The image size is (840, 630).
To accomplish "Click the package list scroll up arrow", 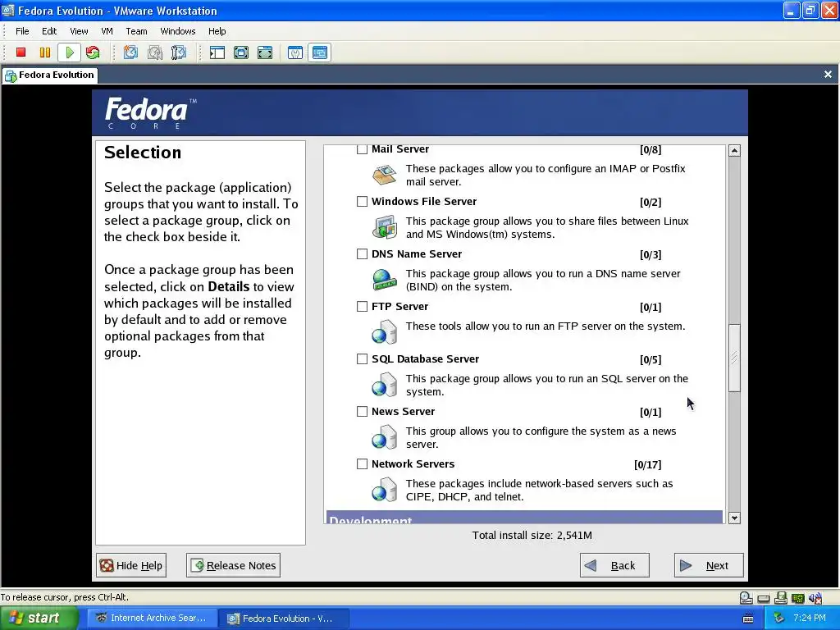I will click(734, 151).
